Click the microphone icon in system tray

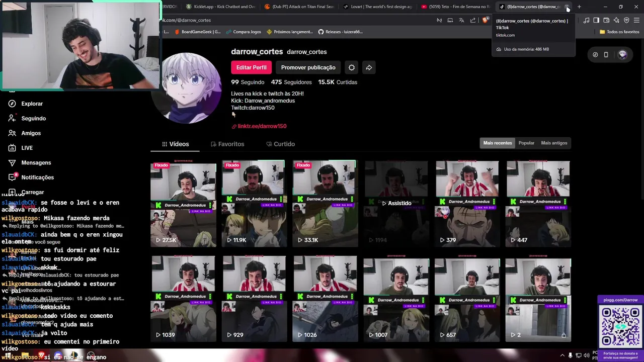click(570, 355)
